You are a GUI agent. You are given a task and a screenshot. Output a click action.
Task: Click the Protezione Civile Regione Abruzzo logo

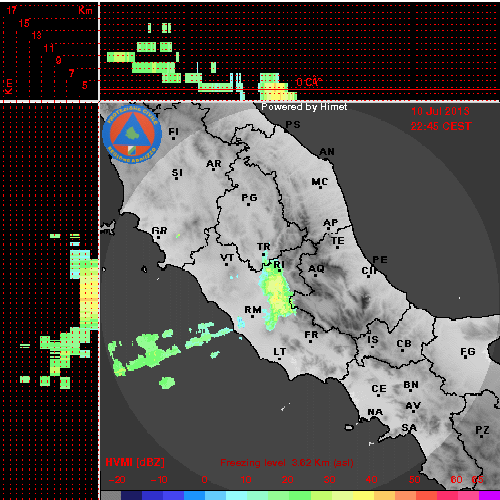[132, 135]
